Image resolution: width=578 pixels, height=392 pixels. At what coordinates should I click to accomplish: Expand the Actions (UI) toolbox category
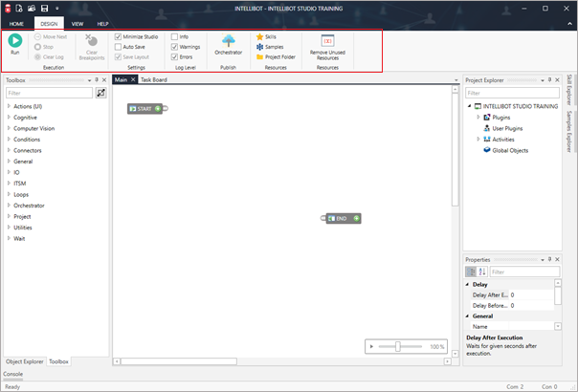coord(10,106)
